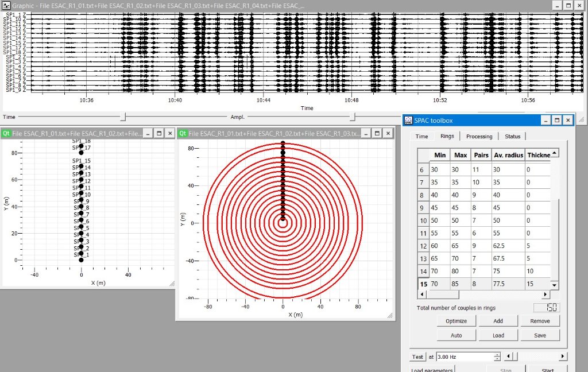This screenshot has height=372, width=588.
Task: Click the Test button
Action: 417,357
